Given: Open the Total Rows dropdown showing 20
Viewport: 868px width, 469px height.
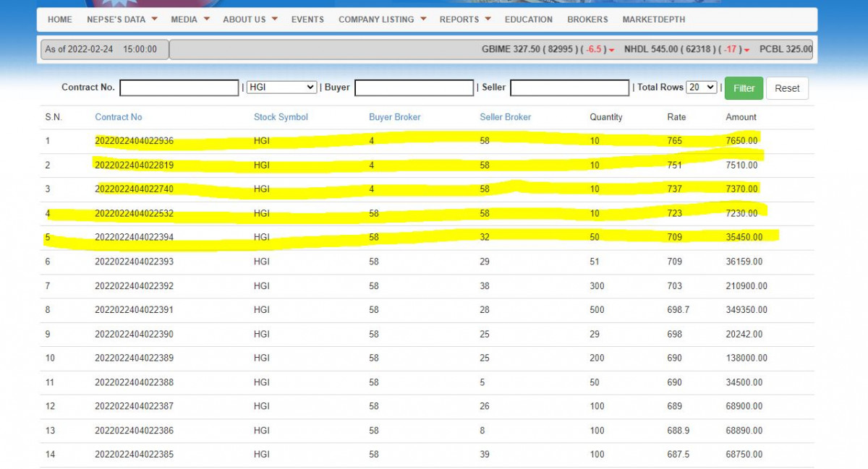Looking at the screenshot, I should pos(702,87).
